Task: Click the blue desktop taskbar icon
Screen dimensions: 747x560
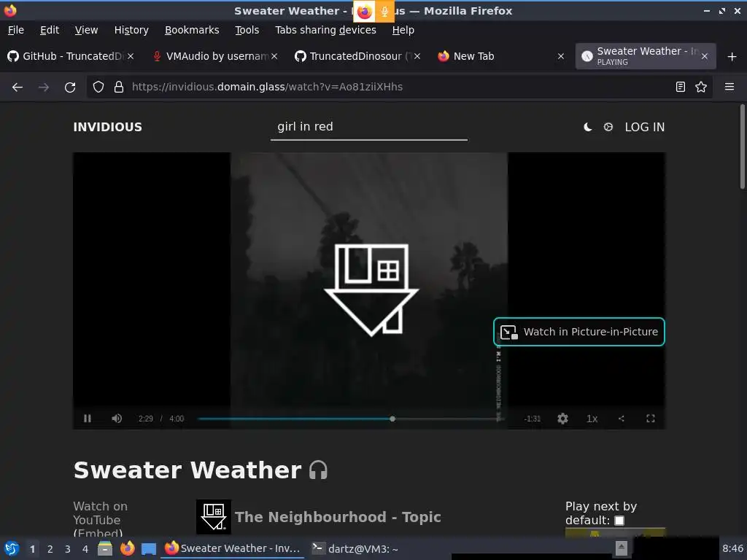Action: pos(149,548)
